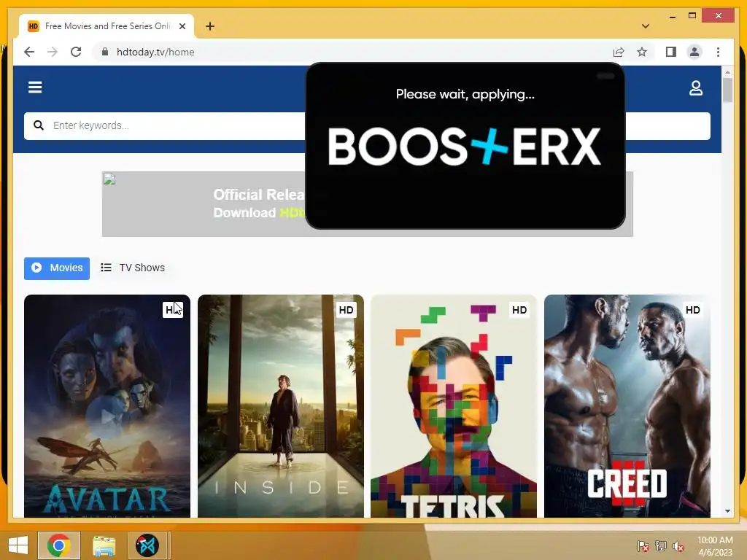The image size is (747, 560).
Task: Switch to the TV Shows tab
Action: coord(133,268)
